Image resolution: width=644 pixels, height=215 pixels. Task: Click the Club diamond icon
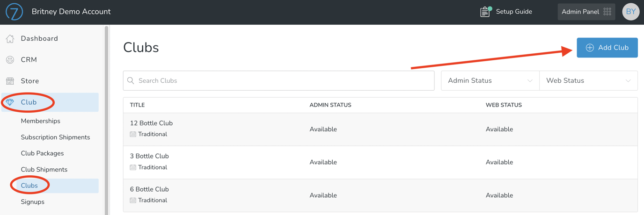click(10, 102)
